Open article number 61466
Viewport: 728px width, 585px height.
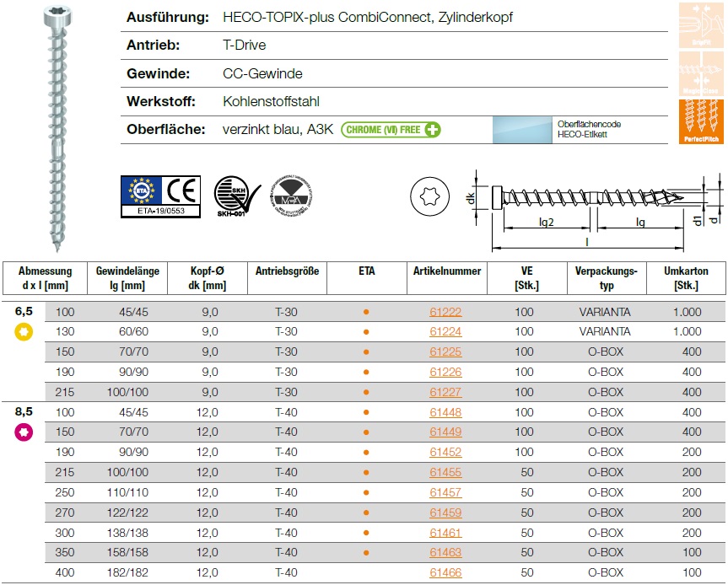click(x=445, y=572)
